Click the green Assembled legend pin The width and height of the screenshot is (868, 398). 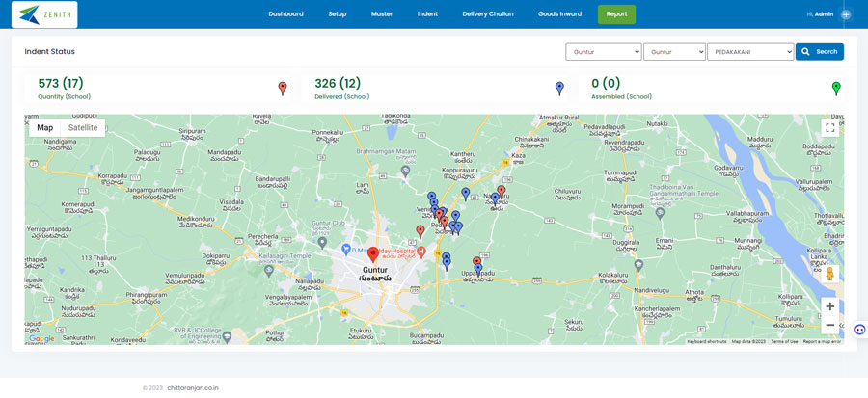[x=836, y=89]
